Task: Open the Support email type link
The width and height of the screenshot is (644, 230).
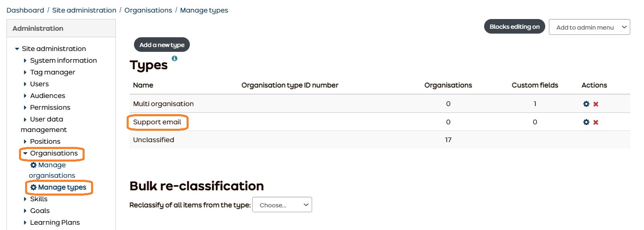Action: click(157, 122)
